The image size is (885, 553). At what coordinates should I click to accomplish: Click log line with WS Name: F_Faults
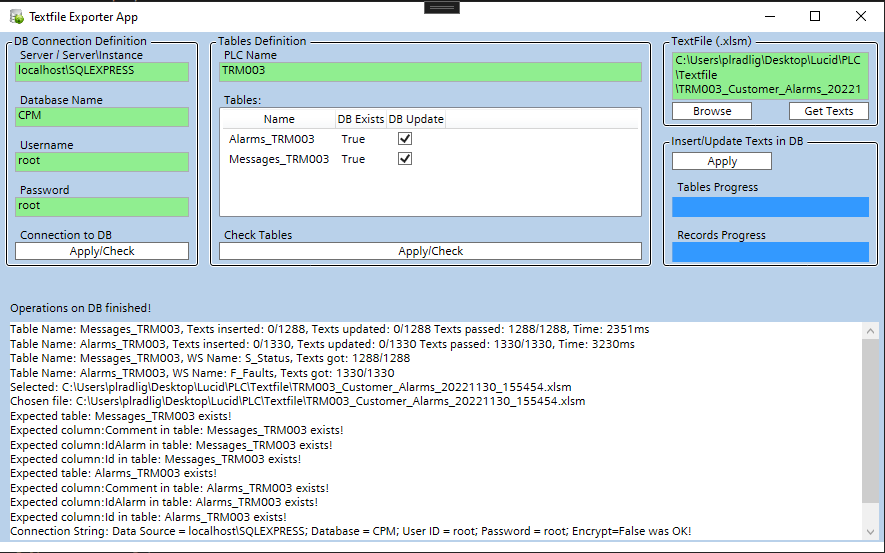pos(202,373)
